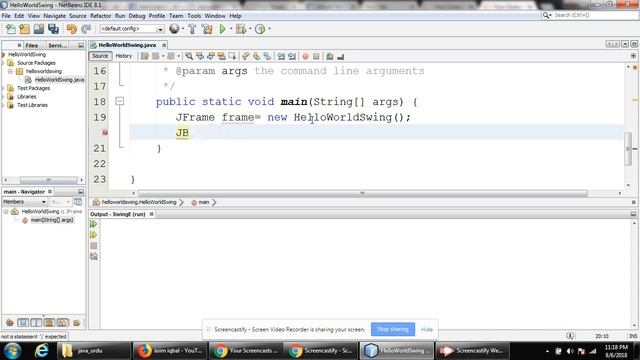Collapse the main method code fold on line 18
The image size is (640, 360).
(119, 101)
